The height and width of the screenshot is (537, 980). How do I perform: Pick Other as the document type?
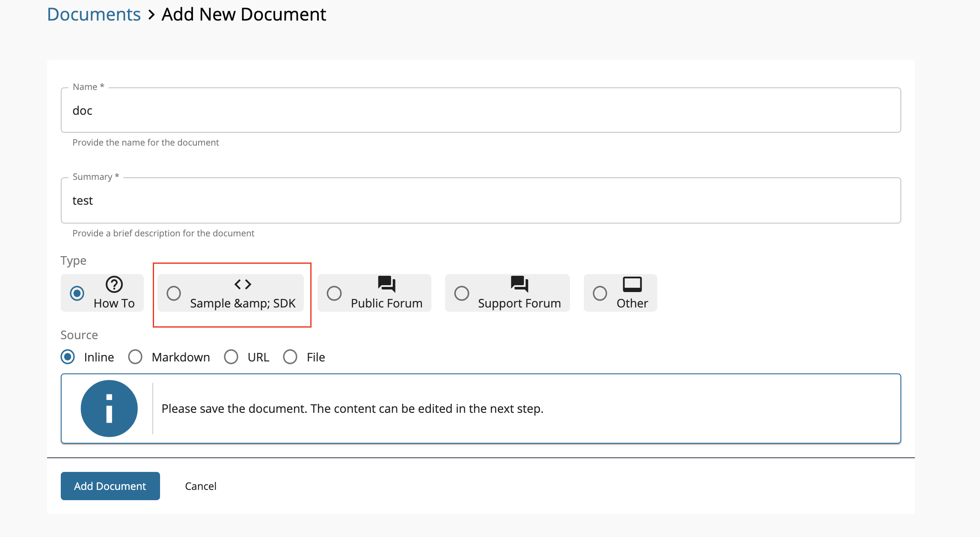point(600,293)
